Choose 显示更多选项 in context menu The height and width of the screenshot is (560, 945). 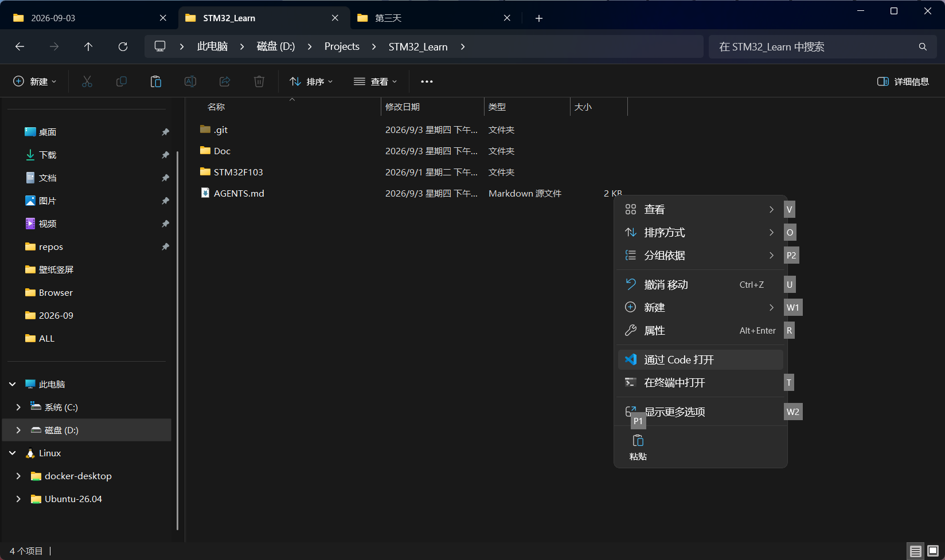[701, 412]
